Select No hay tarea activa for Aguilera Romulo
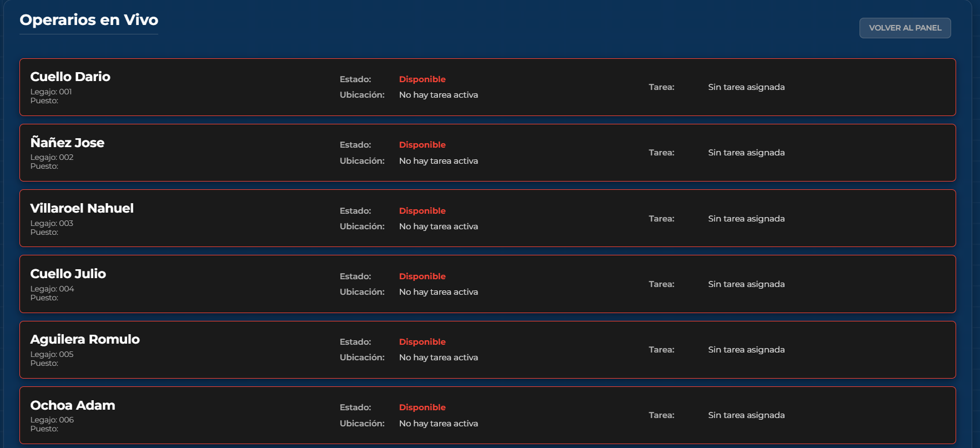This screenshot has height=448, width=980. [438, 358]
